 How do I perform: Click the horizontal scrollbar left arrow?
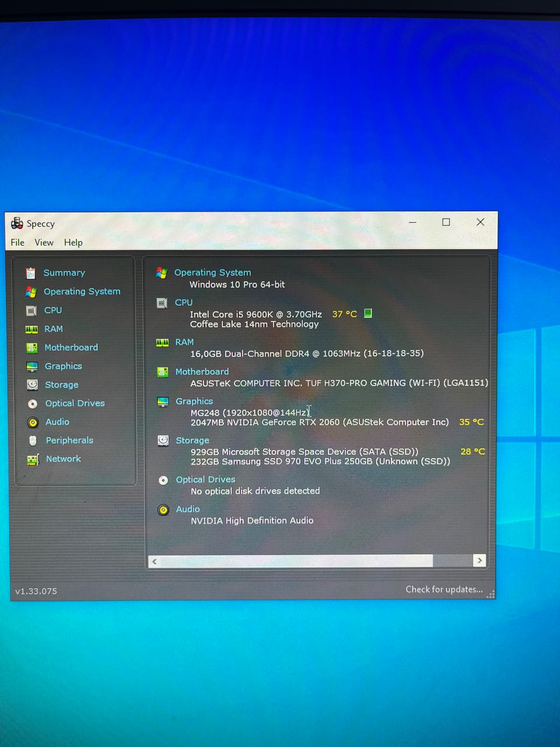tap(155, 561)
